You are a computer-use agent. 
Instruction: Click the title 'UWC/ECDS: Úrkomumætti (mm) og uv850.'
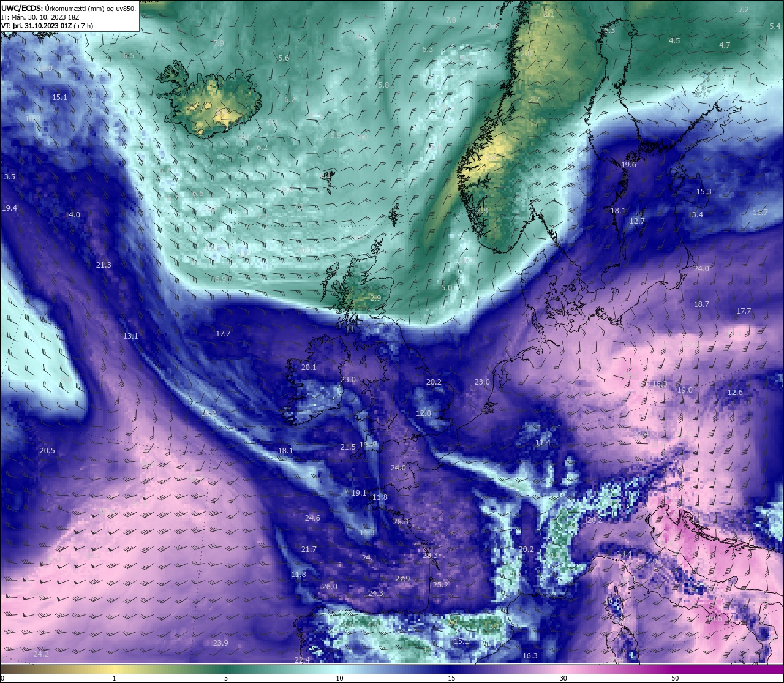(x=69, y=9)
